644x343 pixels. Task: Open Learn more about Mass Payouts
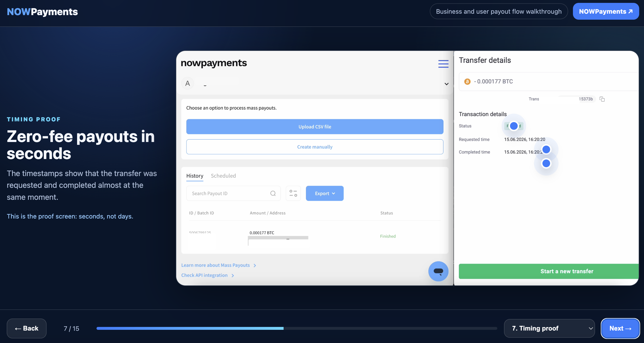tap(219, 265)
